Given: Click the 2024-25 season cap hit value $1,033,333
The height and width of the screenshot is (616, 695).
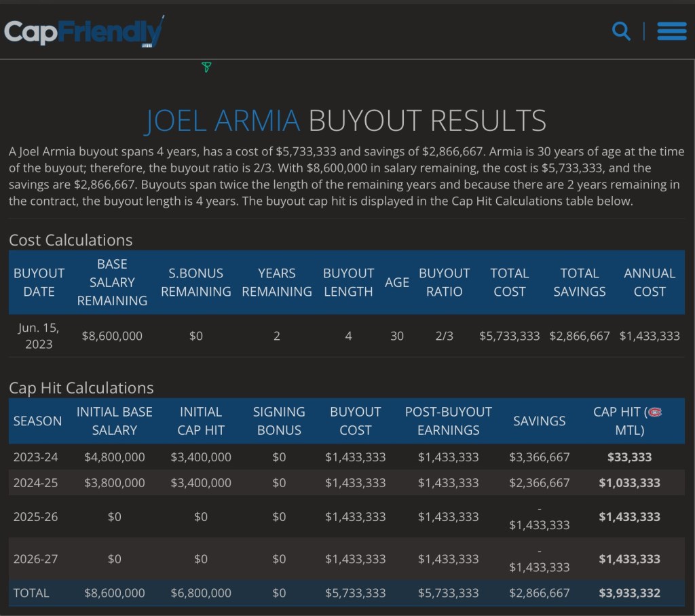Looking at the screenshot, I should (x=629, y=483).
